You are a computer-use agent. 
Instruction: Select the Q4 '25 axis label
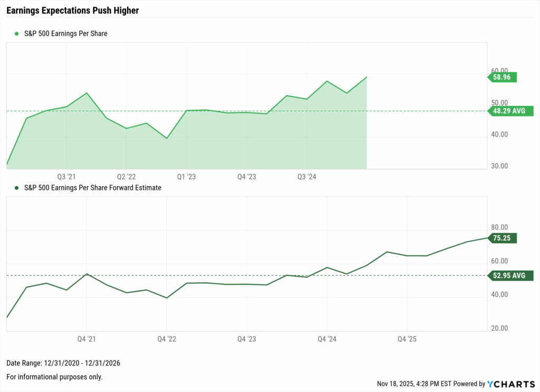coord(407,338)
